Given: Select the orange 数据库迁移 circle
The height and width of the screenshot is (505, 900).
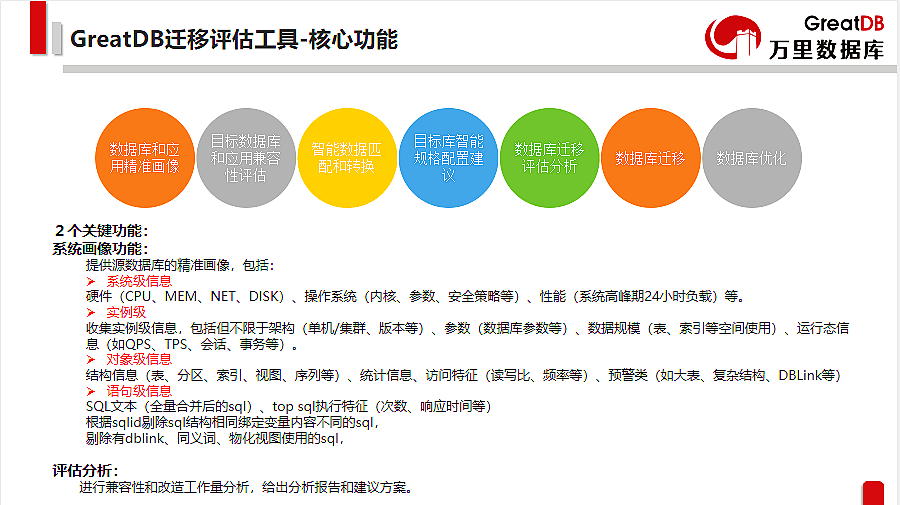Looking at the screenshot, I should [650, 157].
